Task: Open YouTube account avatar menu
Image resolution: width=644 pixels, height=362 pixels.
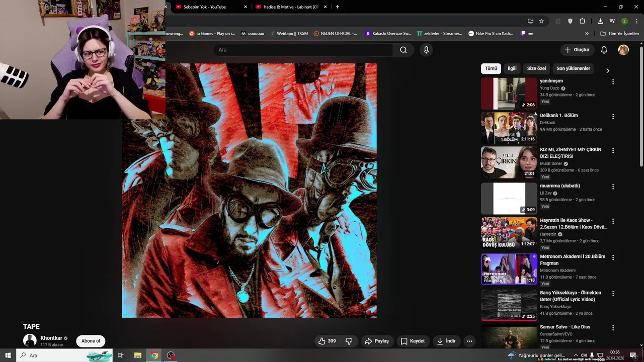Action: point(623,50)
